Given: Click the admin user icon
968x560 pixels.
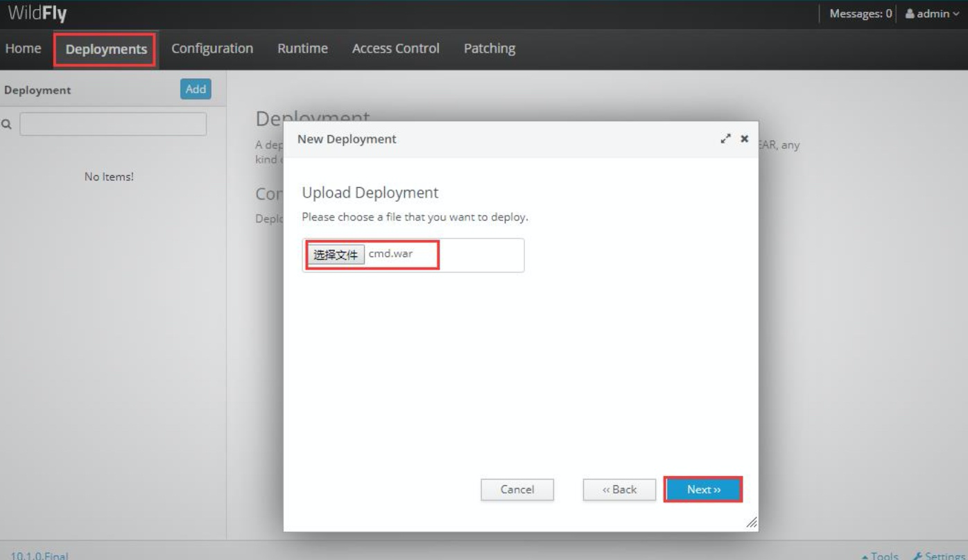Looking at the screenshot, I should point(910,14).
